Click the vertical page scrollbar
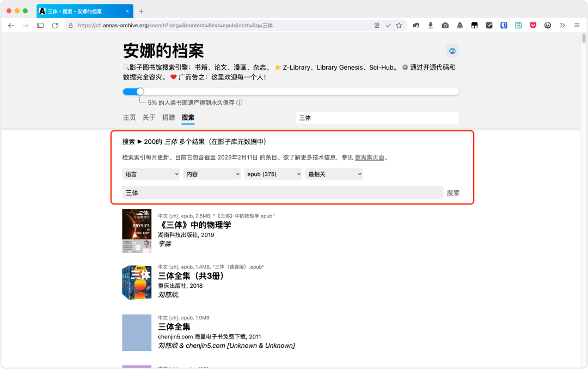Image resolution: width=588 pixels, height=369 pixels. click(x=584, y=39)
